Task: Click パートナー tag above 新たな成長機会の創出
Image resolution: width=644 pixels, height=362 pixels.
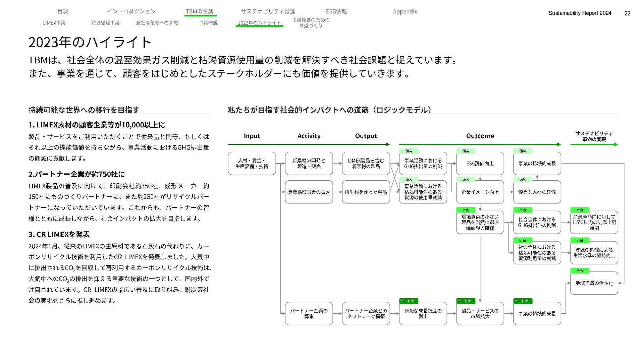Action: [409, 301]
